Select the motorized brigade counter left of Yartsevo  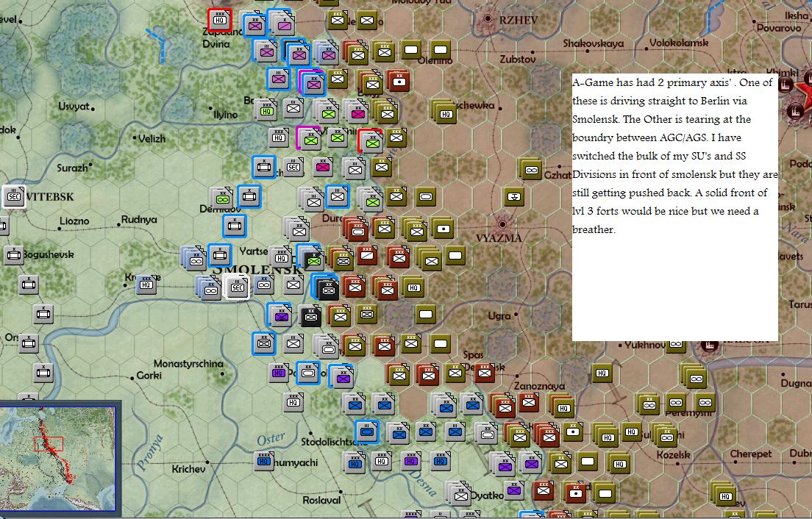tap(219, 255)
